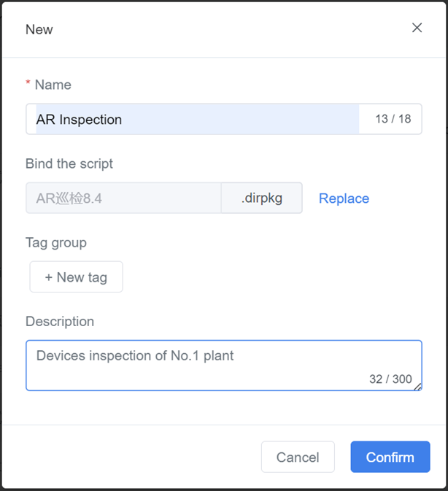The image size is (448, 491).
Task: Click the 'Tag group' label
Action: [56, 242]
